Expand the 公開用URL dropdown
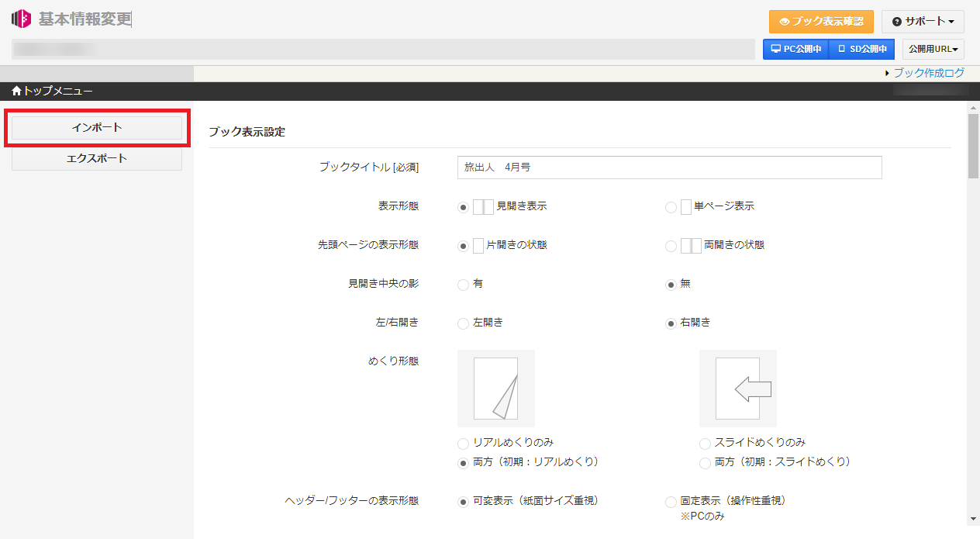The width and height of the screenshot is (980, 539). tap(933, 50)
